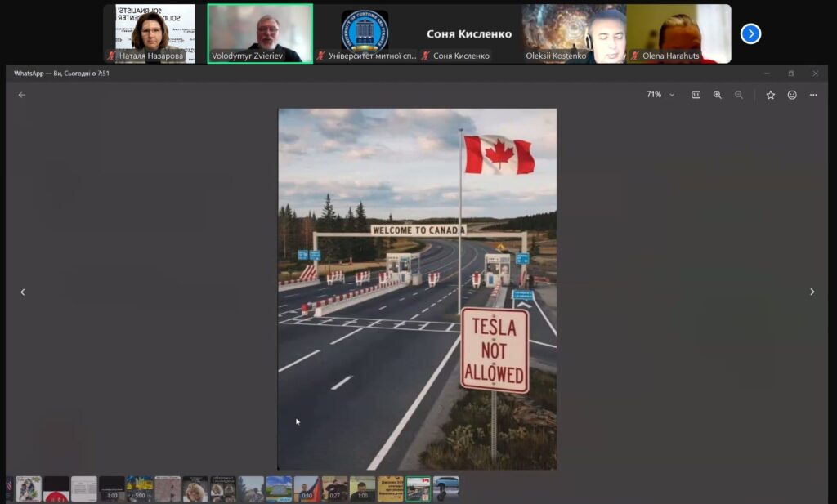Image resolution: width=837 pixels, height=504 pixels.
Task: Select Соня Кисленко participant tile
Action: click(469, 33)
